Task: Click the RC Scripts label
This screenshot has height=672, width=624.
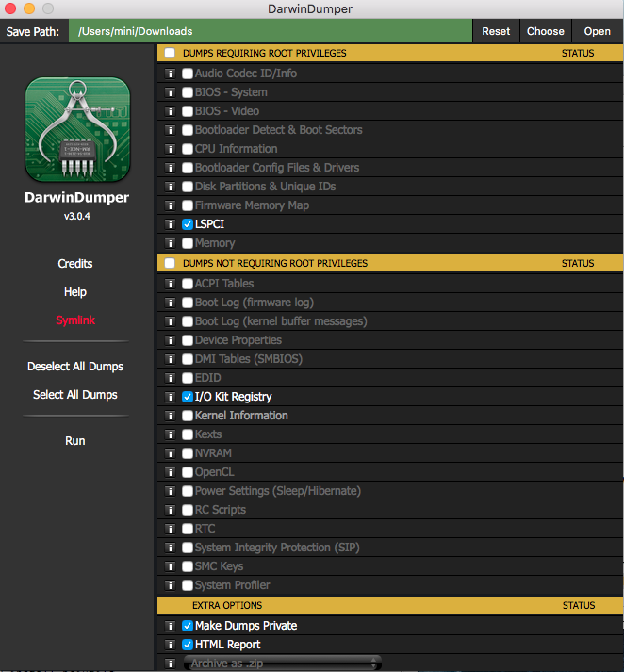Action: 221,510
